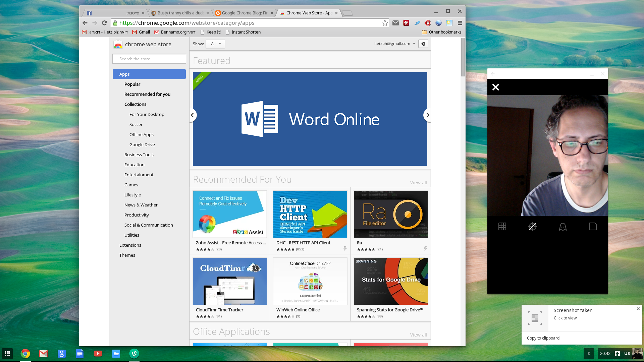Viewport: 644px width, 362px height.
Task: Toggle camera mirror icon
Action: 533,227
